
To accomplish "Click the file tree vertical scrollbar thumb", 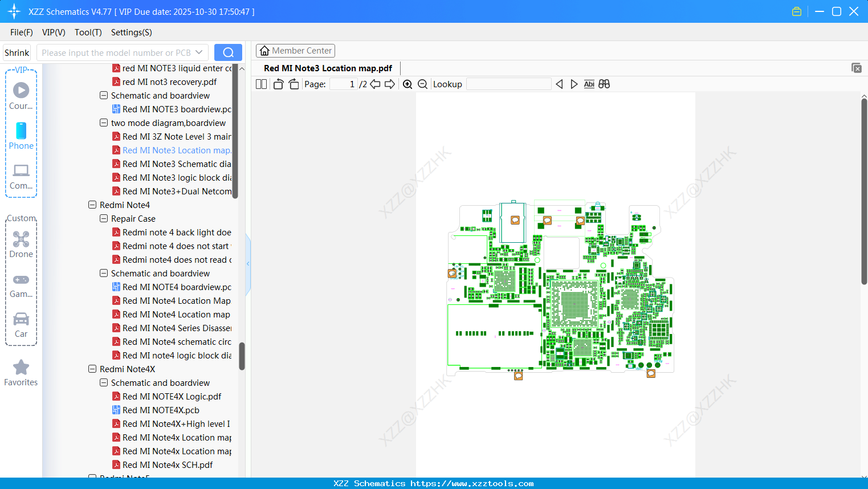I will coord(242,356).
